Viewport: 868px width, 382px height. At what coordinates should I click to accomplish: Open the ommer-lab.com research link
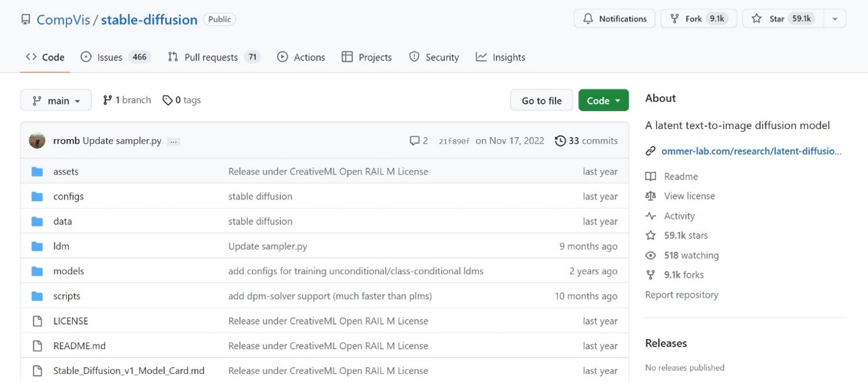pyautogui.click(x=751, y=151)
